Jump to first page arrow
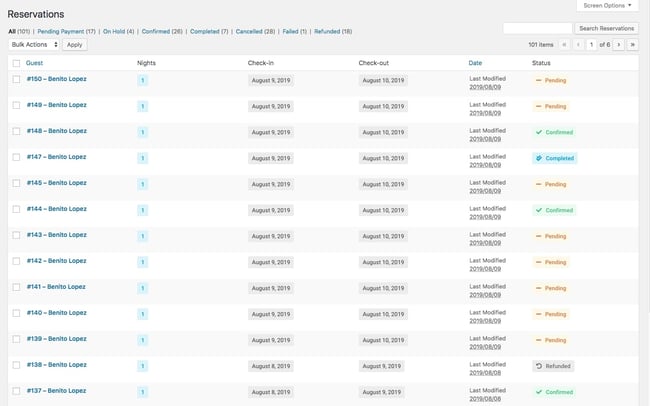650x406 pixels. tap(564, 45)
